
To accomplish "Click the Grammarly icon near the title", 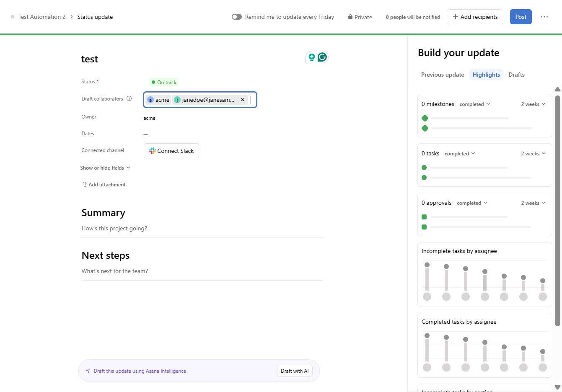I will click(x=322, y=57).
